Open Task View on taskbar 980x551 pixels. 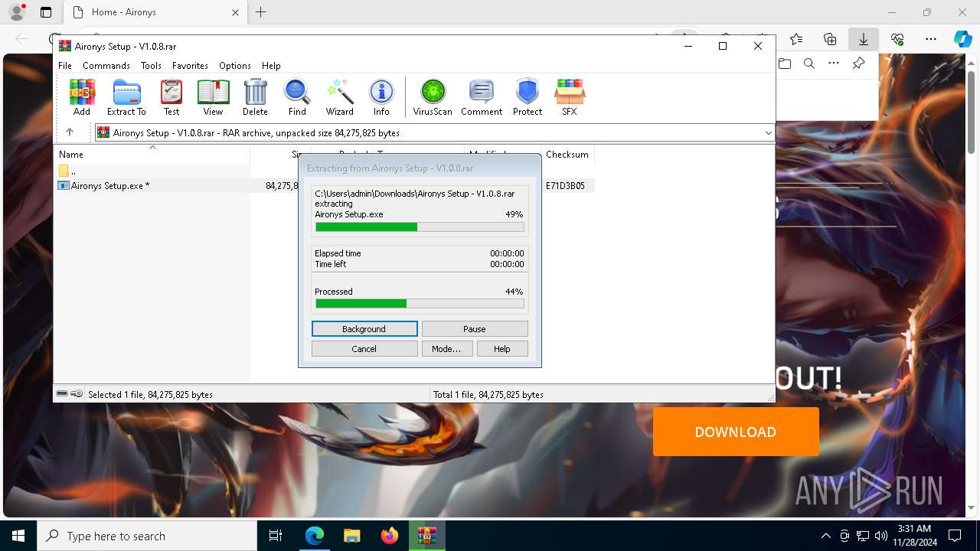(x=276, y=536)
